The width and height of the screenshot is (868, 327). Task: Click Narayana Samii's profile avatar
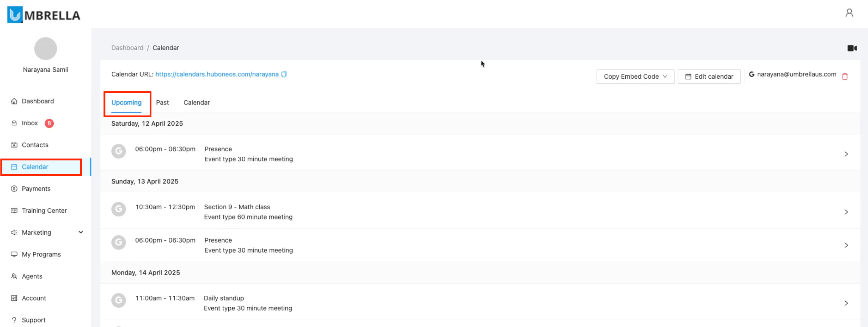pyautogui.click(x=46, y=49)
